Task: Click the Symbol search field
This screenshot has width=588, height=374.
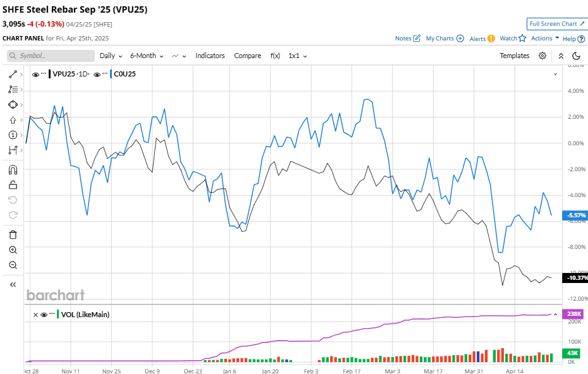Action: [x=51, y=56]
